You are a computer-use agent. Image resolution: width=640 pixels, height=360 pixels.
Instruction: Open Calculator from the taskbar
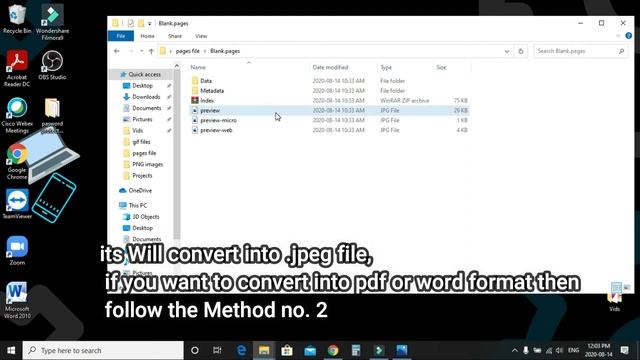[356, 350]
